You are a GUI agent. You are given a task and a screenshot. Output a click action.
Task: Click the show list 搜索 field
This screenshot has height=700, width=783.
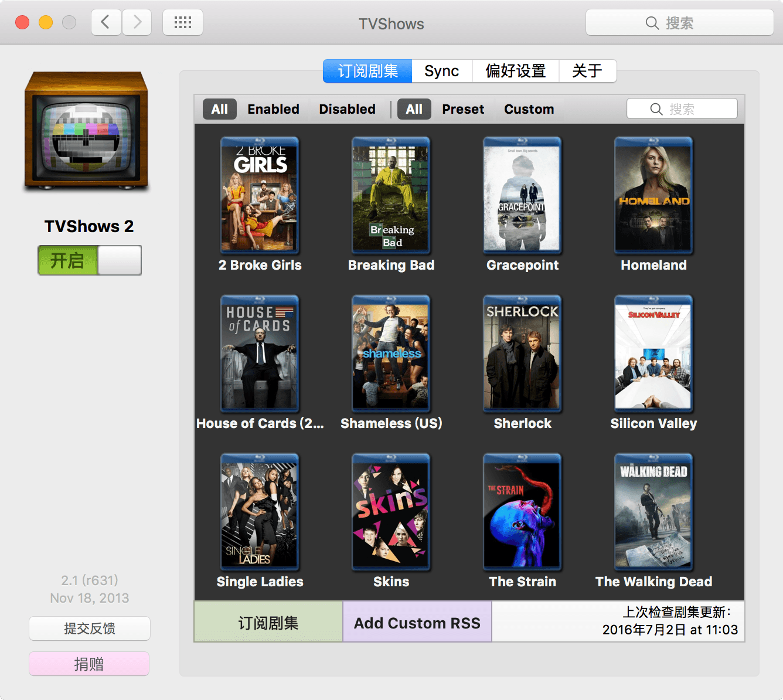point(682,108)
